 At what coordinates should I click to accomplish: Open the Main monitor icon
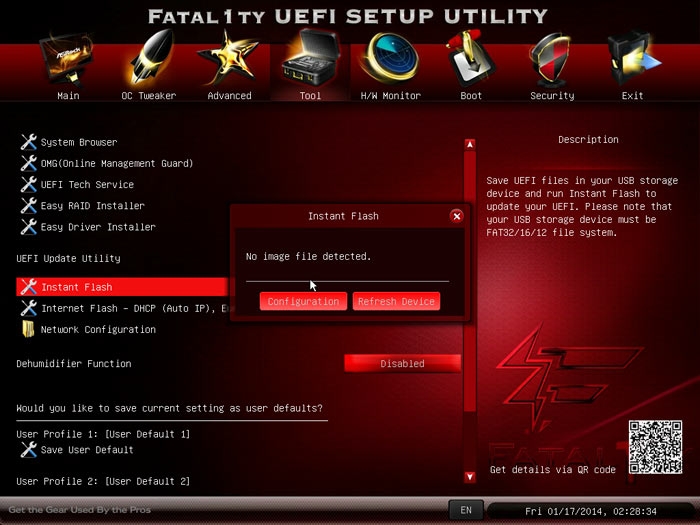67,60
